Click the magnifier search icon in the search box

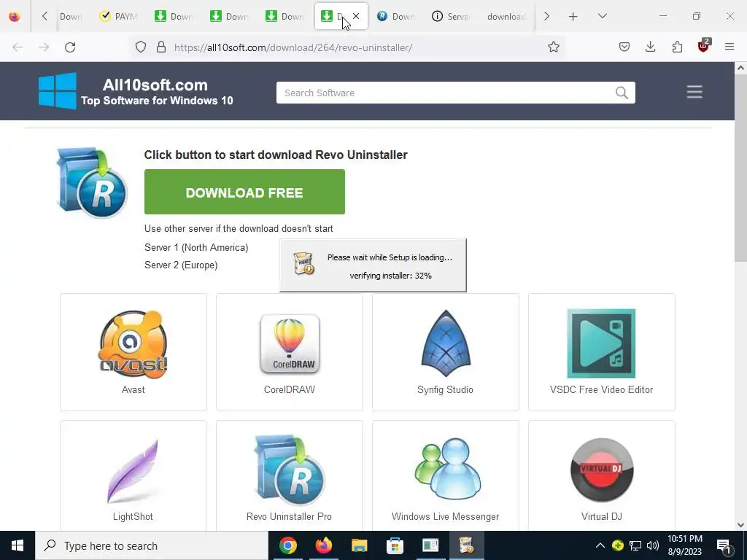pyautogui.click(x=622, y=93)
